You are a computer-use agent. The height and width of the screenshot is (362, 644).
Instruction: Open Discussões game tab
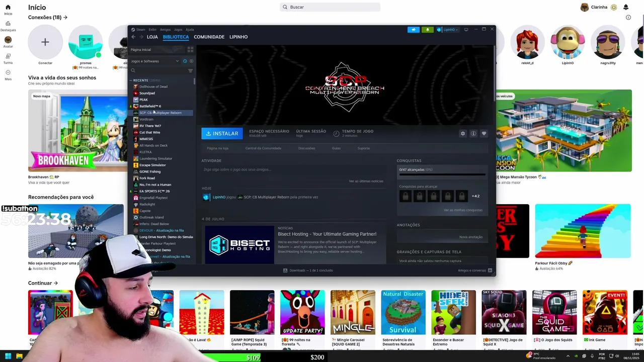coord(306,148)
